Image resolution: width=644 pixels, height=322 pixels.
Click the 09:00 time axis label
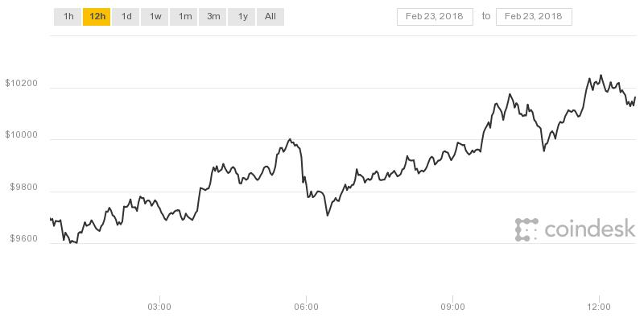[452, 307]
